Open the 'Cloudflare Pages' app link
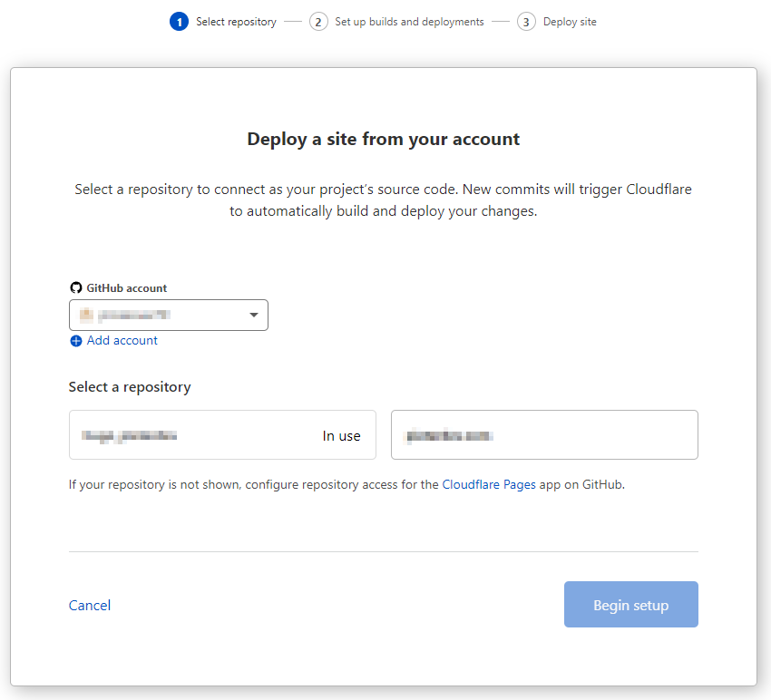The height and width of the screenshot is (700, 771). point(489,484)
